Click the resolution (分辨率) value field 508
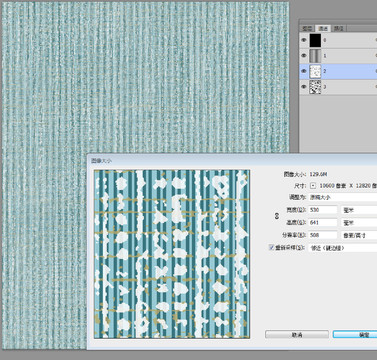Image resolution: width=377 pixels, height=360 pixels. pyautogui.click(x=323, y=235)
